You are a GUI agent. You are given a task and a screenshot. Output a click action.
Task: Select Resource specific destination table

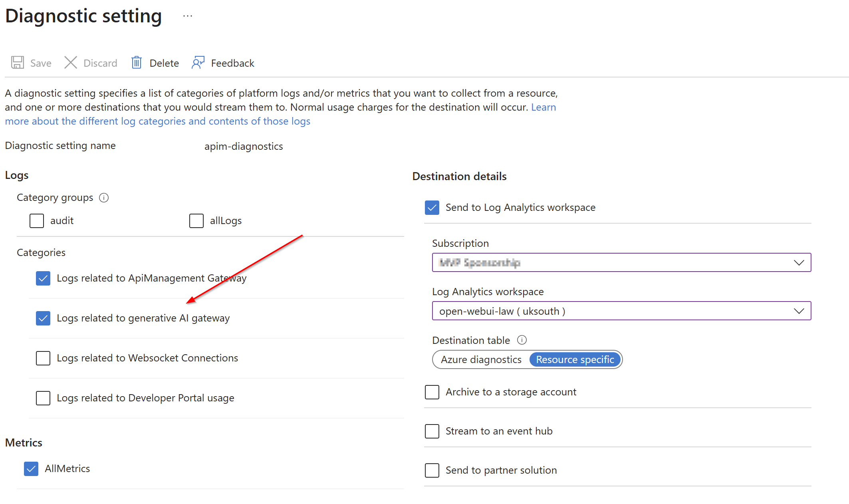click(x=575, y=359)
